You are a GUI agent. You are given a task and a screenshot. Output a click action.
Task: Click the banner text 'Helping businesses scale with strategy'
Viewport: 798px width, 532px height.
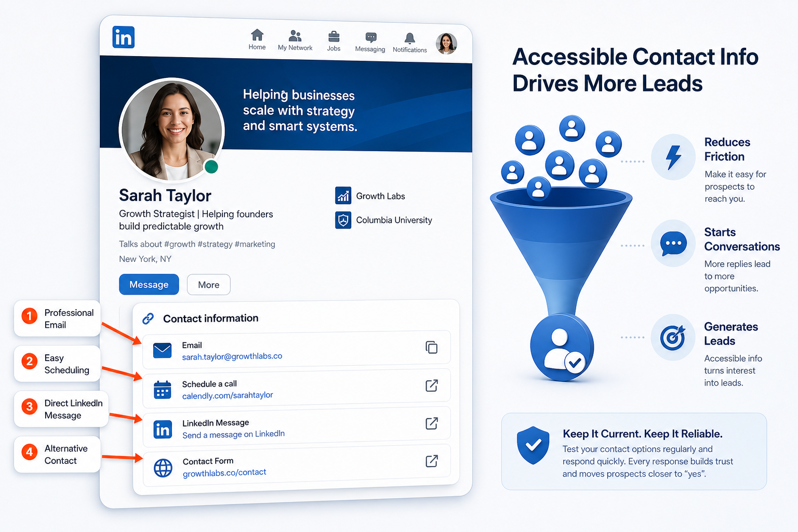tap(299, 103)
